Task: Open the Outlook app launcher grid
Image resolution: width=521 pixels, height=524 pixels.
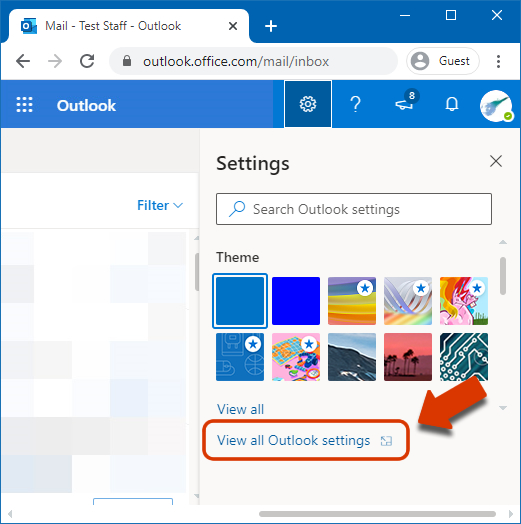Action: tap(25, 105)
